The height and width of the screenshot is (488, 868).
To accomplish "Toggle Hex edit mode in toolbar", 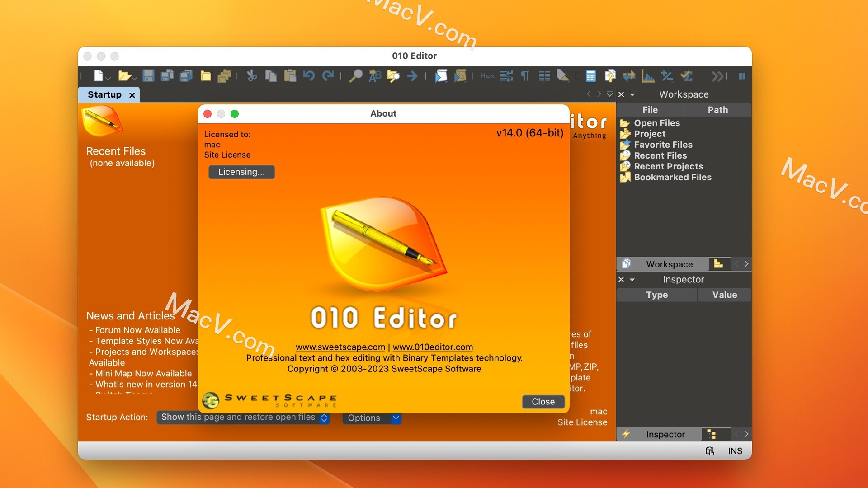I will (487, 76).
